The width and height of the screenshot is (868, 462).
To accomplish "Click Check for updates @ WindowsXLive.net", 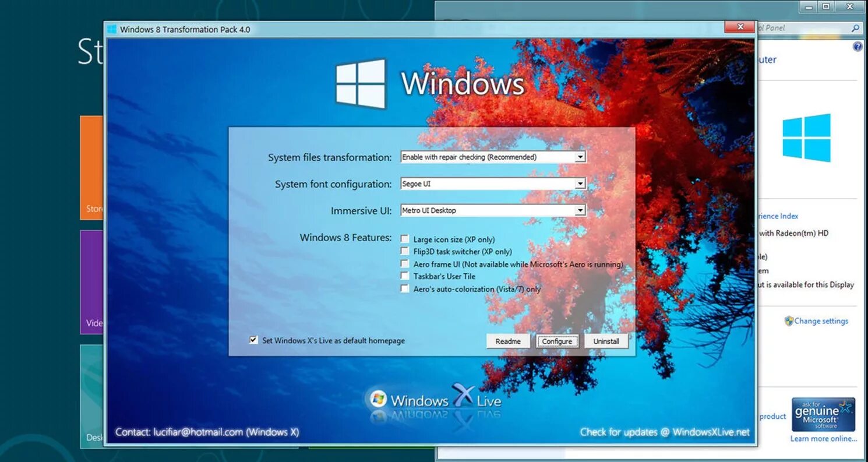I will (665, 432).
